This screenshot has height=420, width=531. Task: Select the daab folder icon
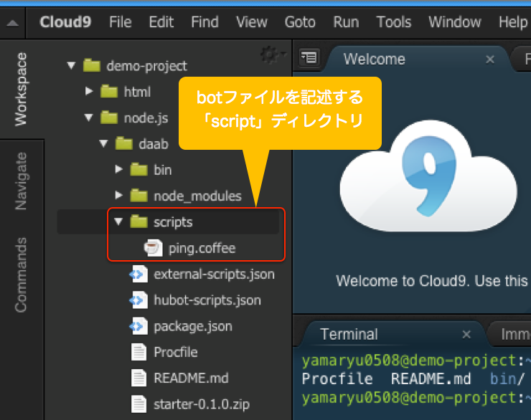[x=124, y=144]
